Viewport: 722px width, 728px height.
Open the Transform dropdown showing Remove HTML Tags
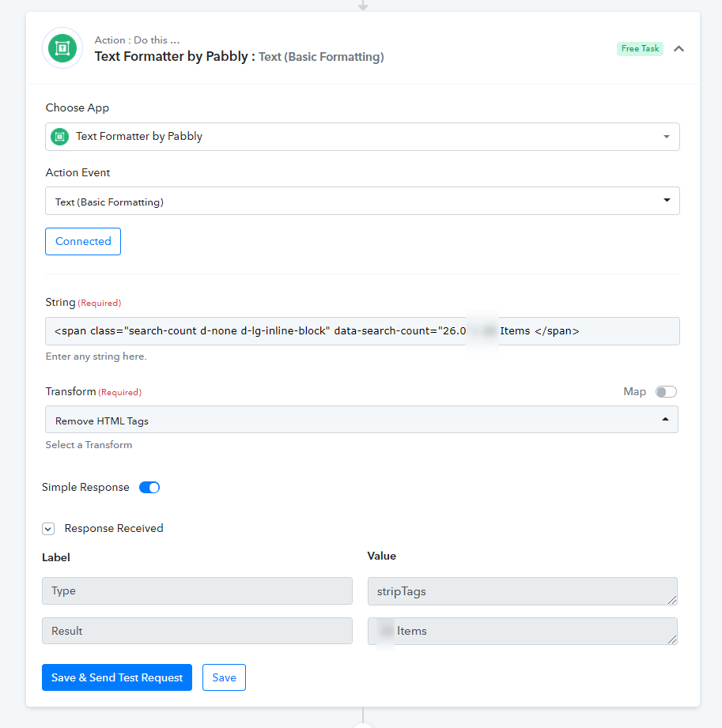[x=361, y=420]
